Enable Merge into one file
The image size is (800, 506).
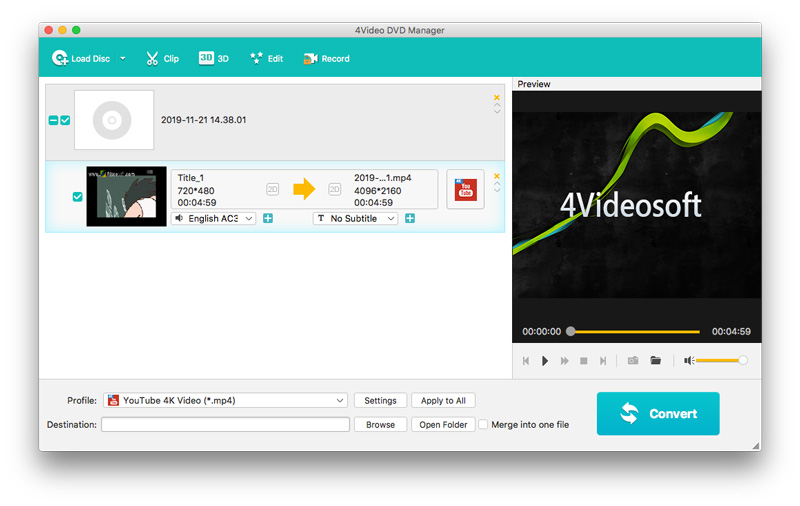tap(484, 425)
